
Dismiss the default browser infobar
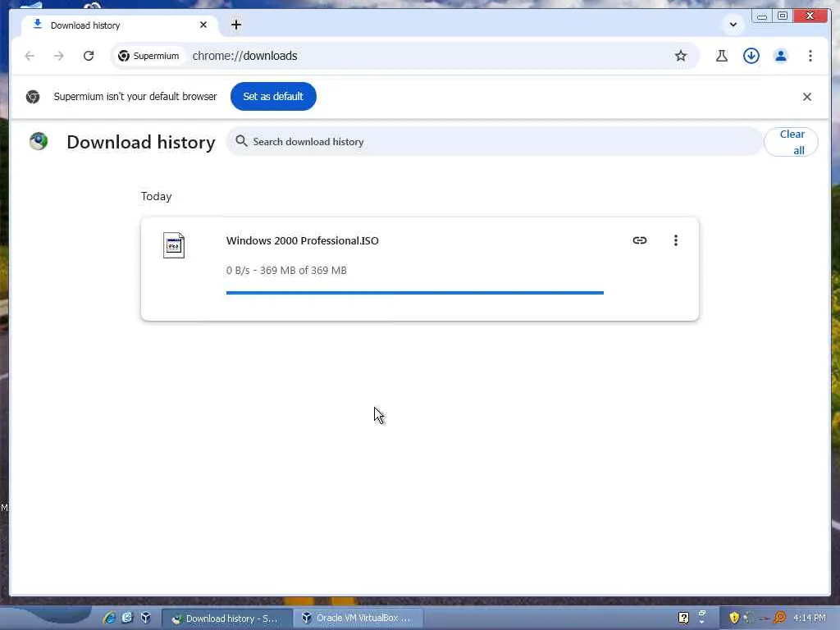pos(807,97)
